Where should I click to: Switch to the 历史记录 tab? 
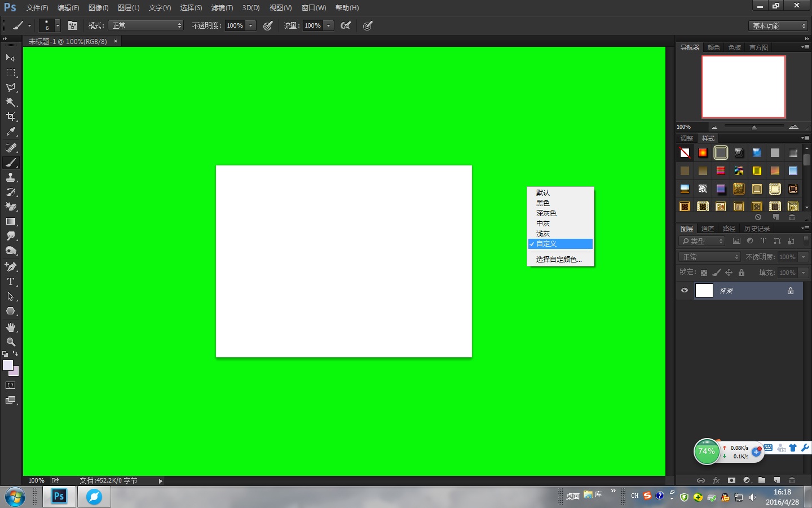757,229
